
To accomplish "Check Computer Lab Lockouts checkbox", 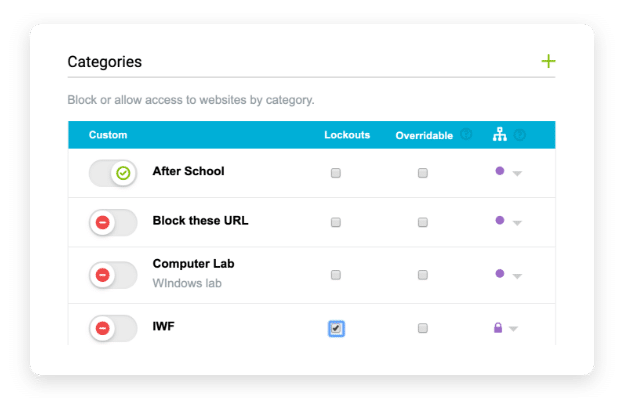I will click(336, 275).
